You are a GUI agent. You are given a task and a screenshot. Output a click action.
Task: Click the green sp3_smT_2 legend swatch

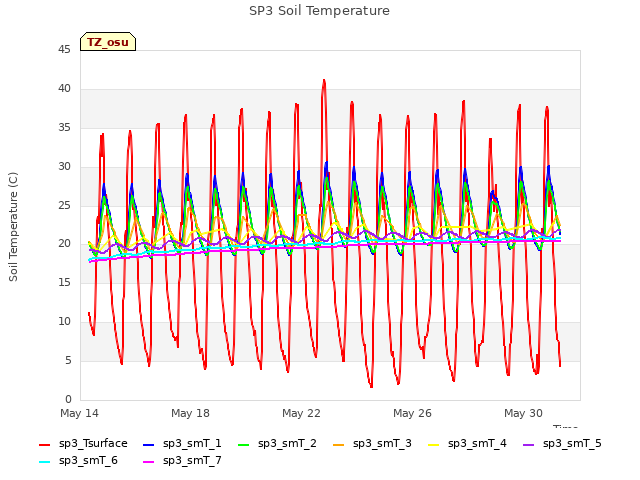tap(243, 444)
